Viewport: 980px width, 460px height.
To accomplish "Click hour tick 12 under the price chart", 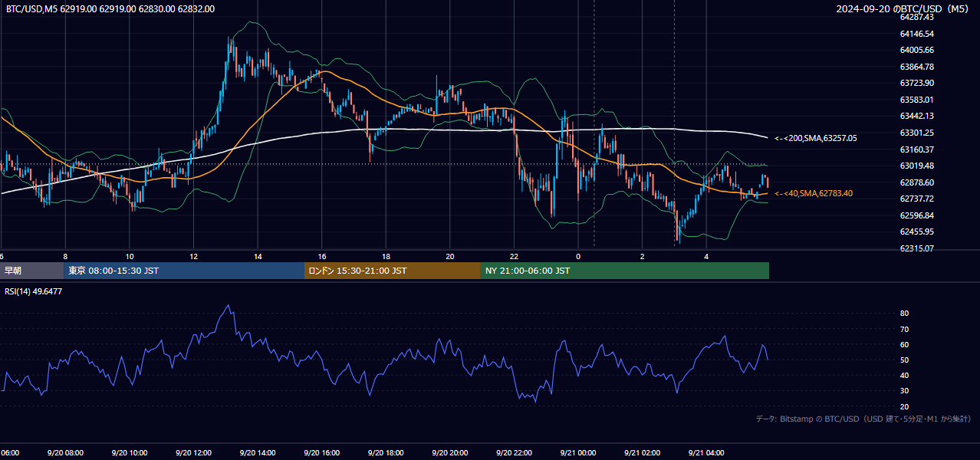I will pos(193,257).
